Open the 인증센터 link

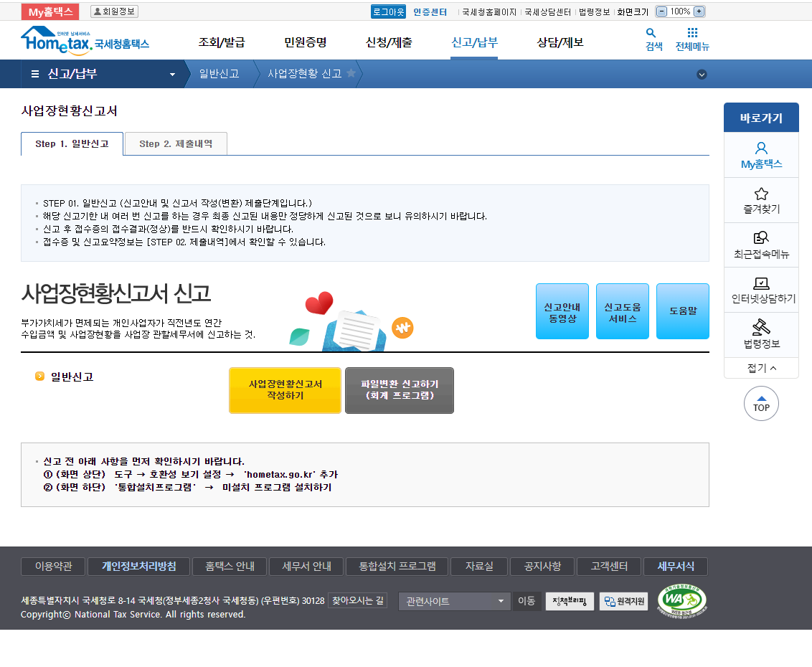[x=430, y=12]
